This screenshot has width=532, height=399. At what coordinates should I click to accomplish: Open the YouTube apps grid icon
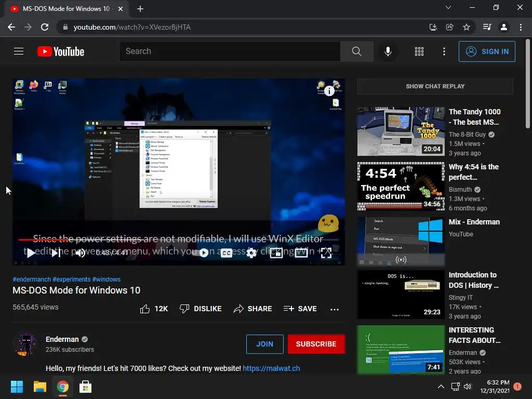(x=419, y=51)
